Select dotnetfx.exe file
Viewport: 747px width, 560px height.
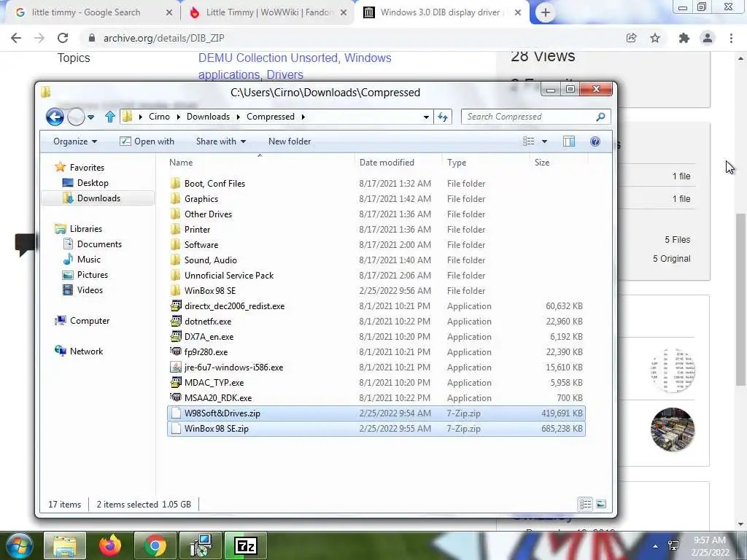click(376, 322)
